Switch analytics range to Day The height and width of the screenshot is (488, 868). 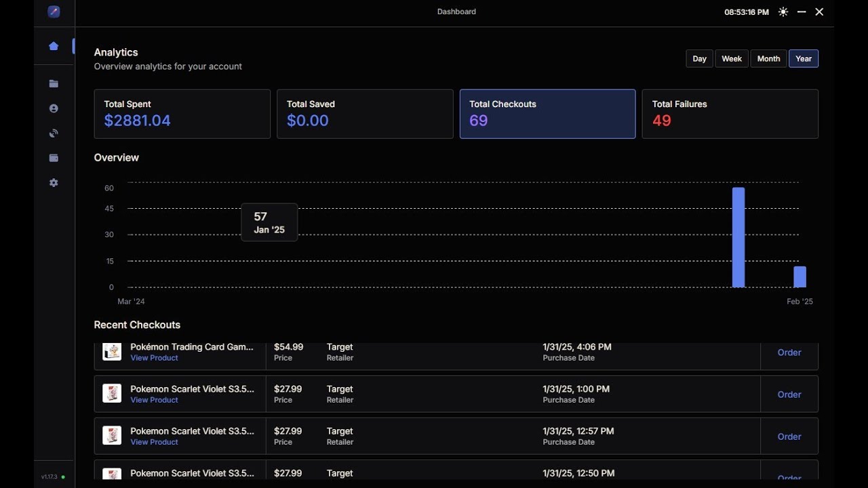pyautogui.click(x=700, y=59)
